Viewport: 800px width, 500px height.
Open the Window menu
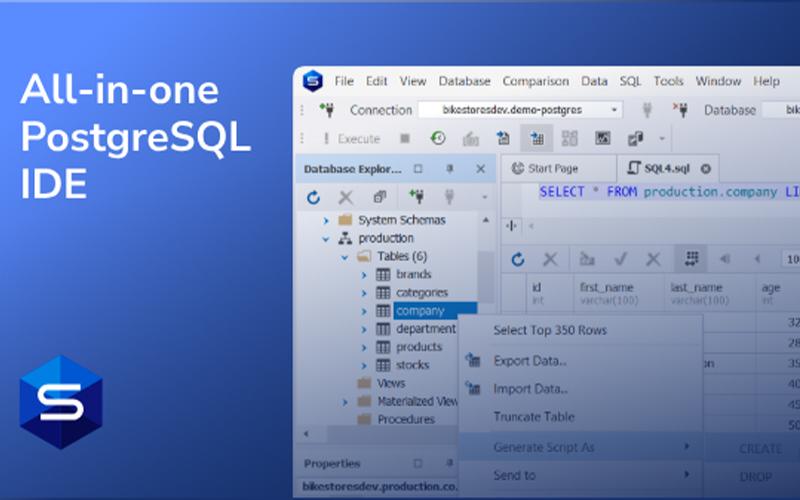pyautogui.click(x=718, y=81)
